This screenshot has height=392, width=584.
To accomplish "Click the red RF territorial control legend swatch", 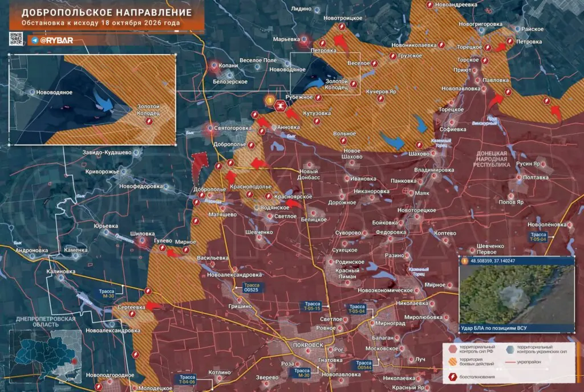I will coord(453,349).
